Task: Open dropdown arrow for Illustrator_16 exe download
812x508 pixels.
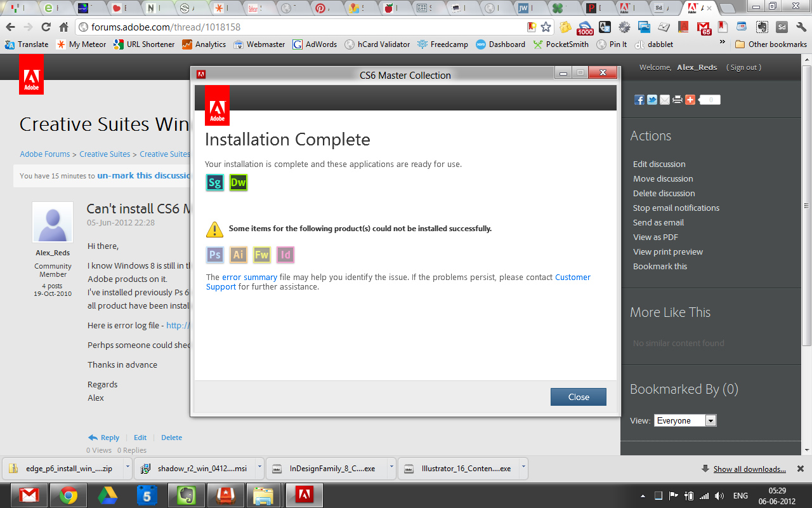Action: [x=523, y=469]
